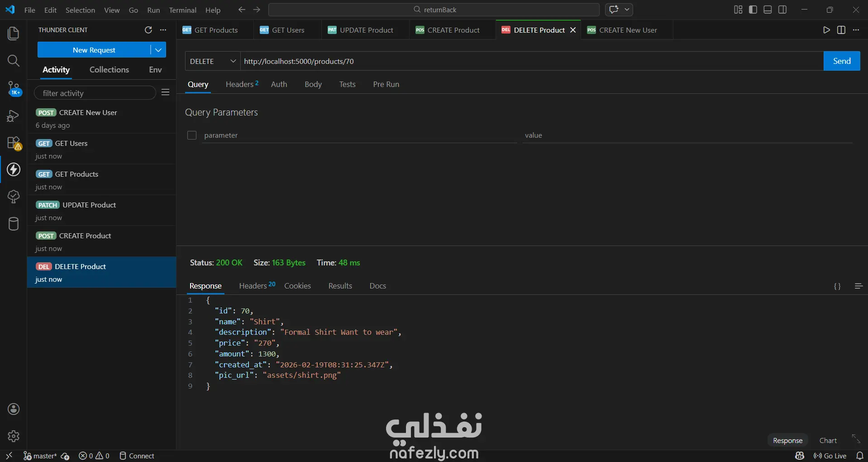Open the Explorer view in activity bar
Screen dimensions: 868x462
(x=14, y=34)
